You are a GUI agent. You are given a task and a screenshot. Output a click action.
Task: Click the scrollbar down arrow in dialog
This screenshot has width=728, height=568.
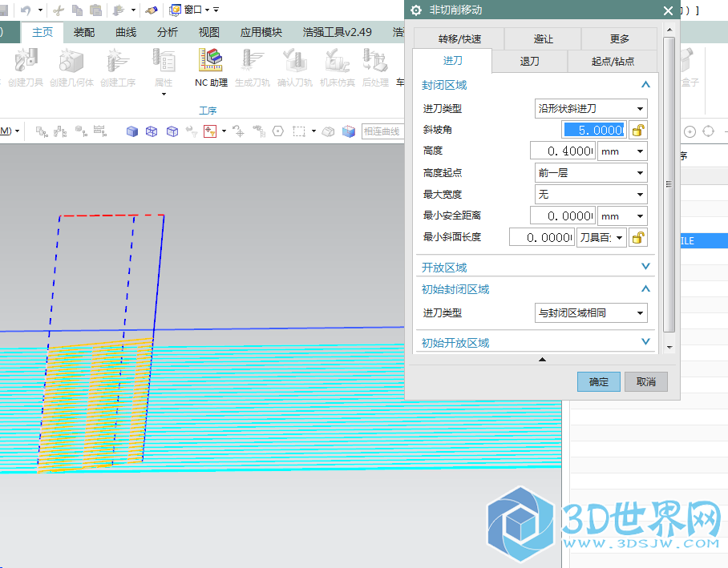[x=669, y=347]
